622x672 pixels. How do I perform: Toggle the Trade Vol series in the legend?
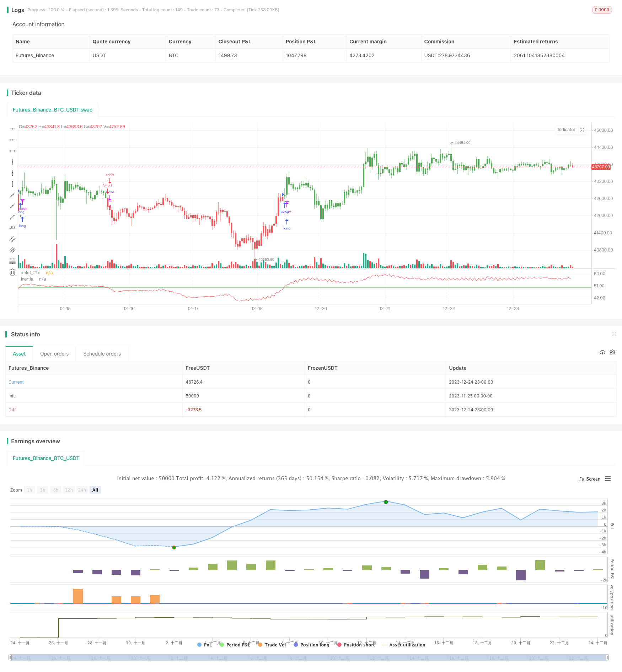272,645
